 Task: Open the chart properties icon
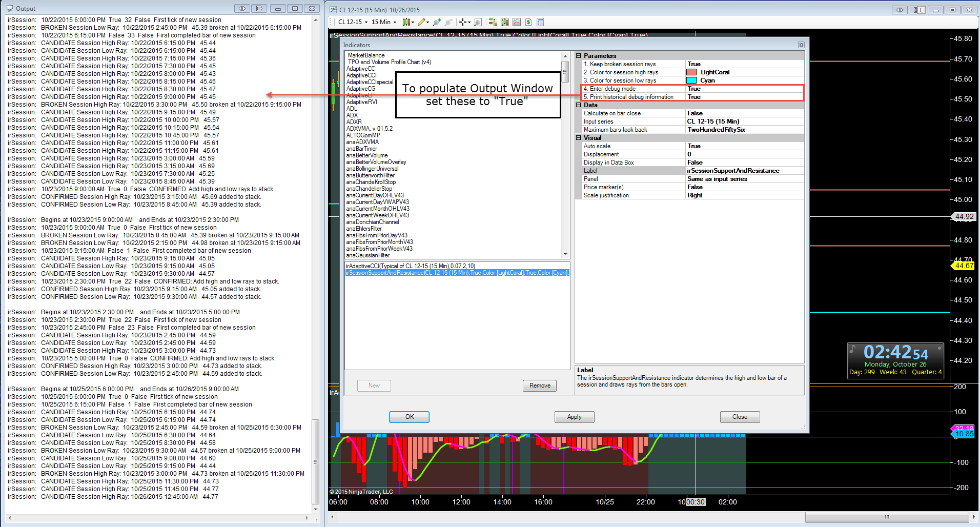click(540, 22)
